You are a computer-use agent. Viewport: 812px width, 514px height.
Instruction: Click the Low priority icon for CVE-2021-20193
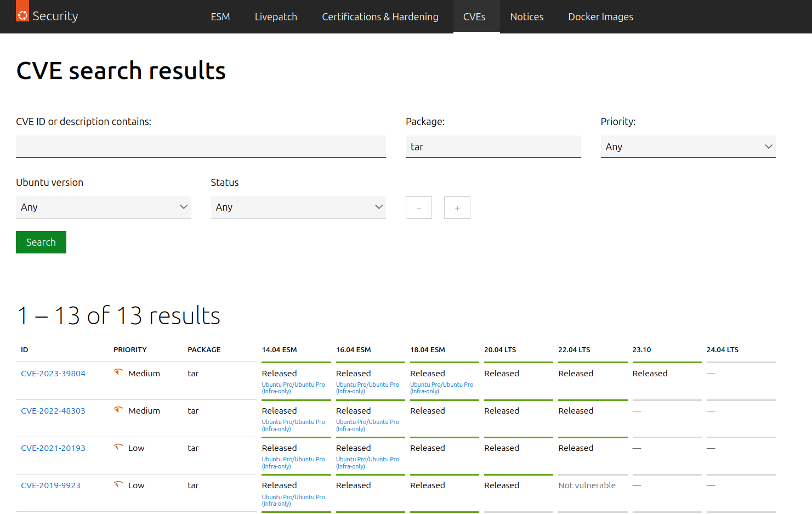[x=118, y=447]
